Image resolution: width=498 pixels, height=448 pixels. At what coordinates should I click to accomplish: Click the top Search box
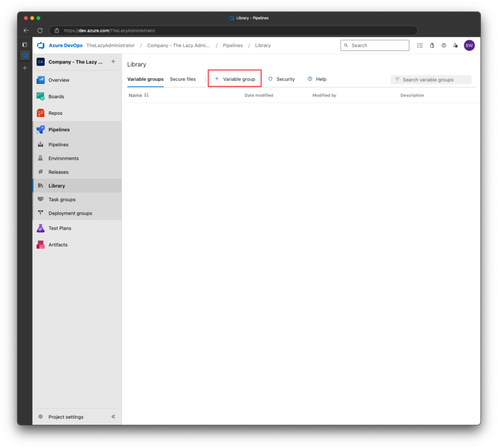point(375,45)
